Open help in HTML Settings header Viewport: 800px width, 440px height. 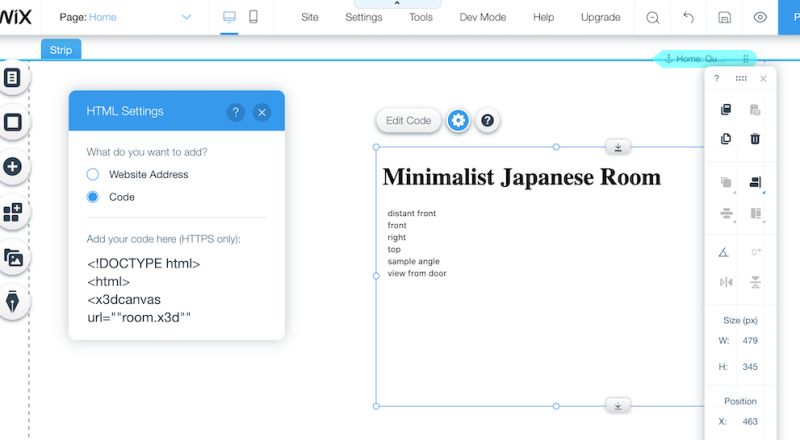[235, 112]
